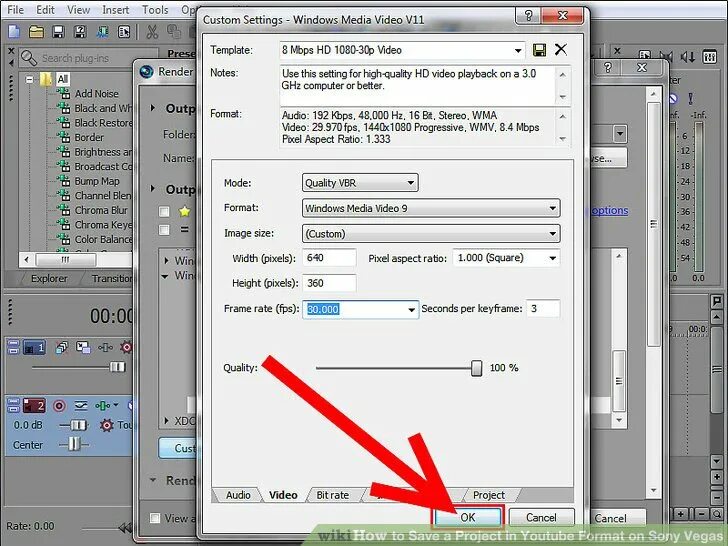Open the Pixel aspect ratio dropdown

[x=552, y=258]
